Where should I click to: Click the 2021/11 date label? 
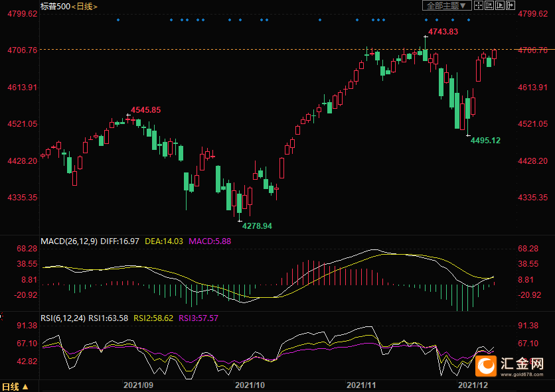pyautogui.click(x=361, y=385)
